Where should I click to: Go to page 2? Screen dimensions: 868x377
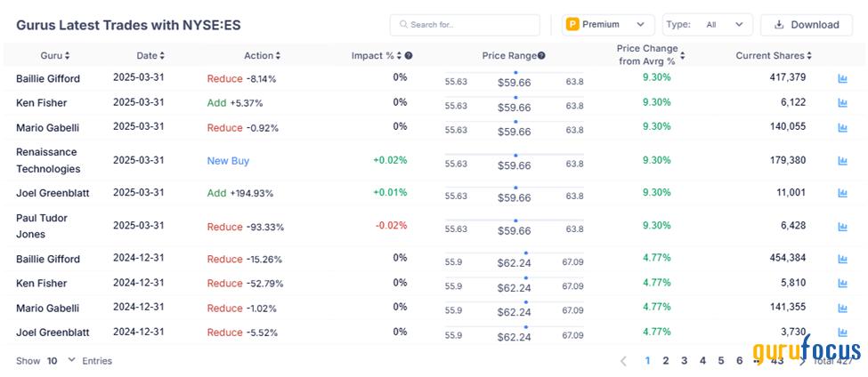[x=666, y=361]
